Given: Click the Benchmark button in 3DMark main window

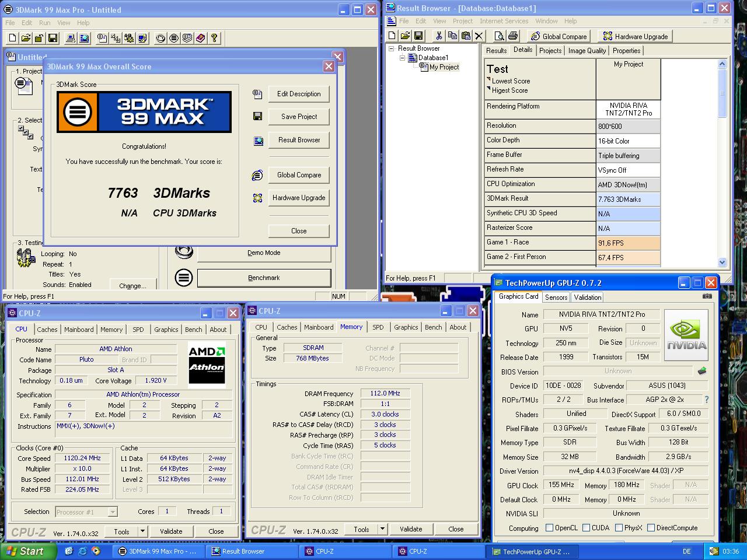Looking at the screenshot, I should coord(264,278).
